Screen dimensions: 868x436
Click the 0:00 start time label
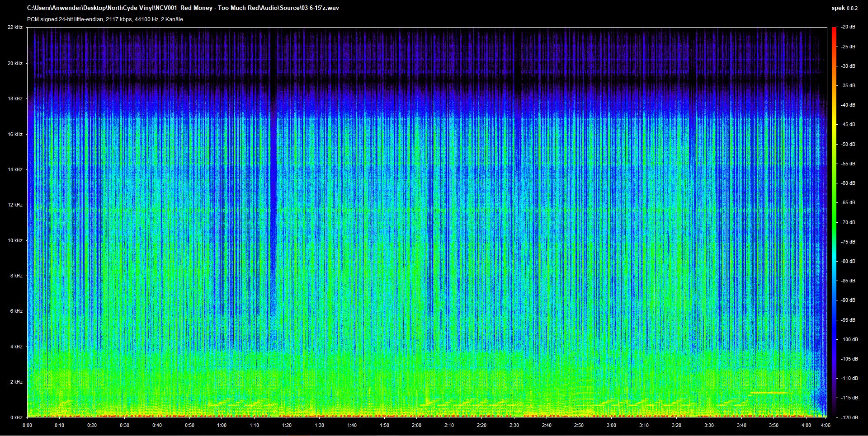coord(27,425)
